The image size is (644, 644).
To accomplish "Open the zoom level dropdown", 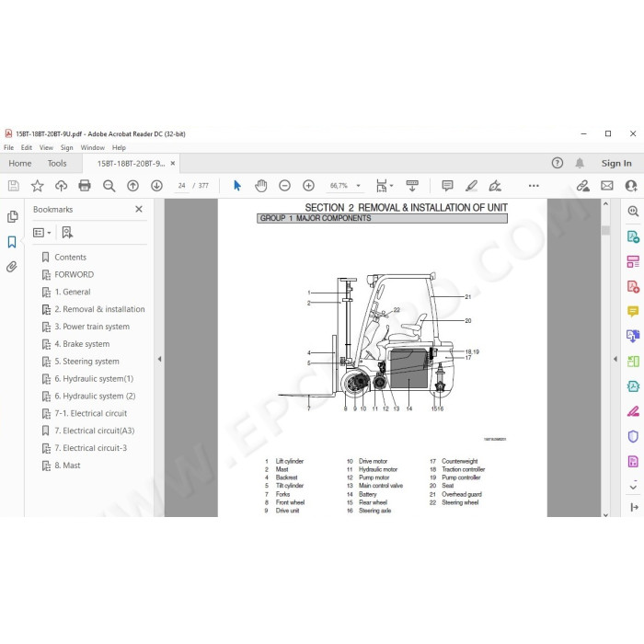I will tap(358, 186).
